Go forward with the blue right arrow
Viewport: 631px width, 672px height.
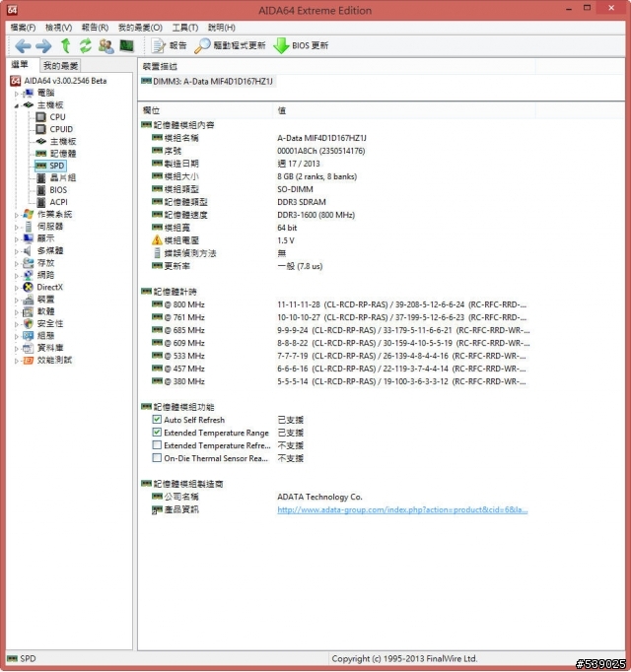[x=43, y=45]
